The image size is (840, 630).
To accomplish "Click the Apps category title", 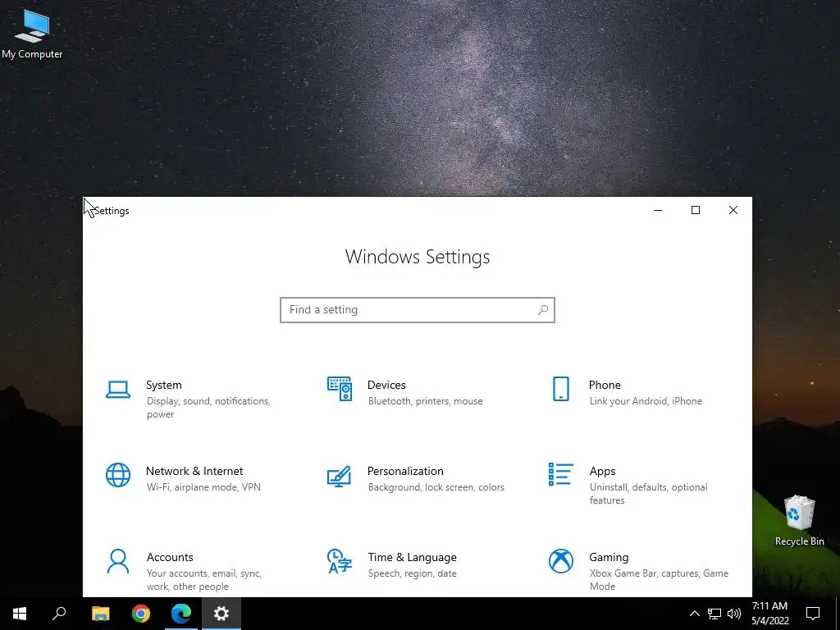I will pos(603,472).
